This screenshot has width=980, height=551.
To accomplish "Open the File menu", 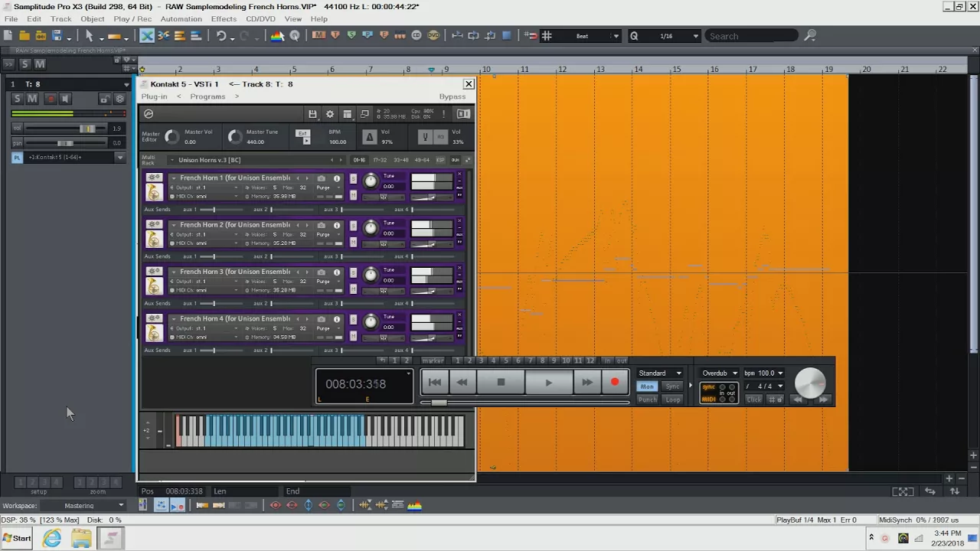I will 11,18.
